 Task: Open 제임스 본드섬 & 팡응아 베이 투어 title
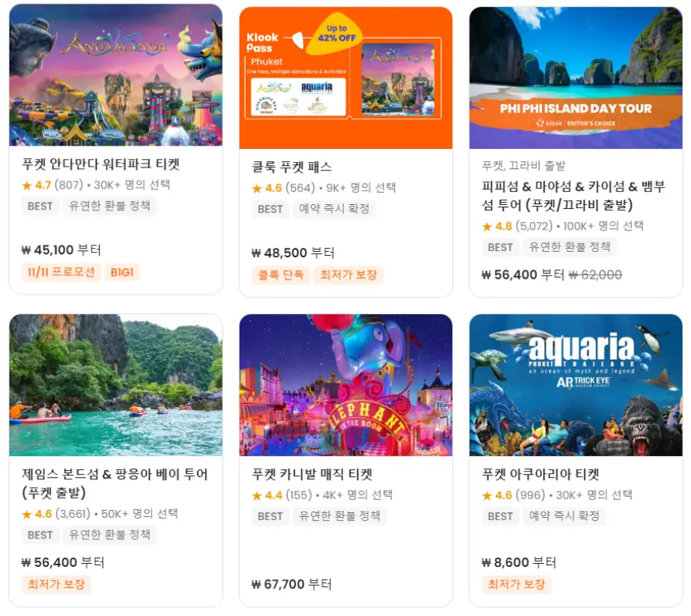[x=114, y=483]
